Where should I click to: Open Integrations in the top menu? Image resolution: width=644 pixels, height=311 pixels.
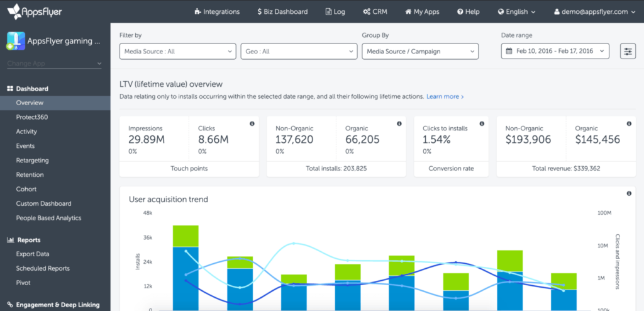tap(217, 12)
